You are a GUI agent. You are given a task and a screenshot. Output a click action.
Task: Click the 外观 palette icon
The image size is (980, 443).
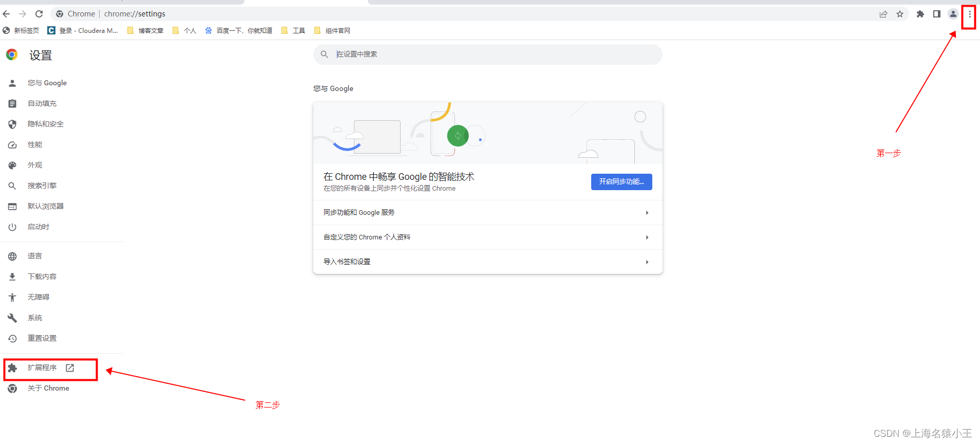12,165
